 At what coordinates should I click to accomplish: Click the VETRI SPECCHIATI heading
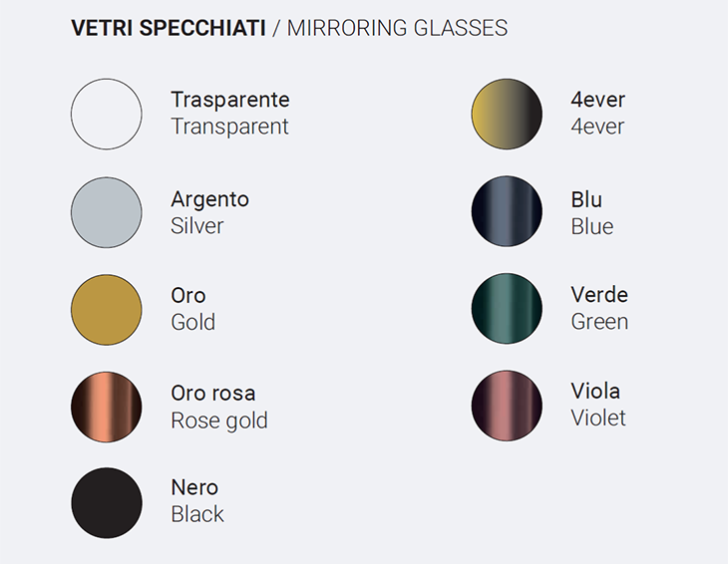pos(169,28)
